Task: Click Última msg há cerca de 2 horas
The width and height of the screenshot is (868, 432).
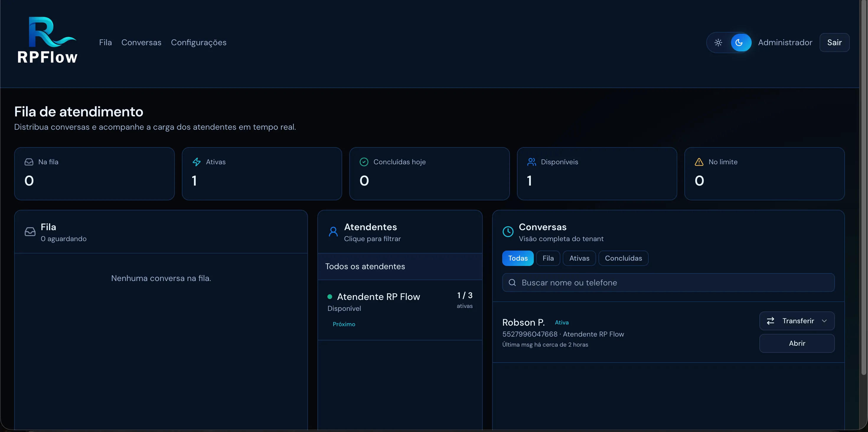Action: click(545, 345)
